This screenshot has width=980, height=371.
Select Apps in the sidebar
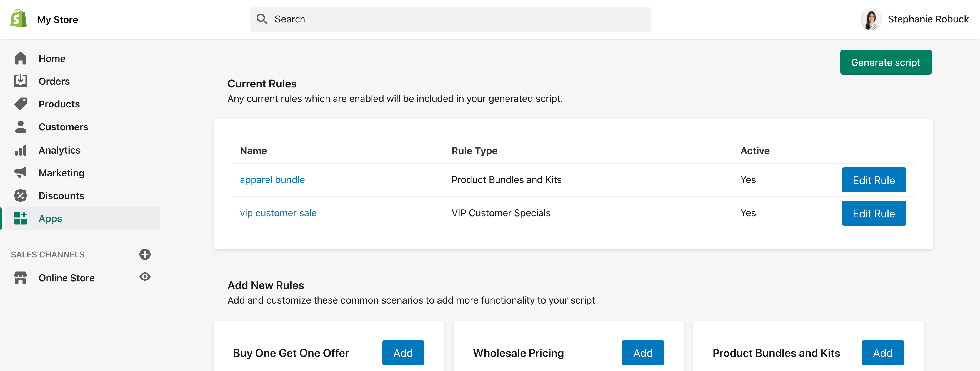click(50, 219)
